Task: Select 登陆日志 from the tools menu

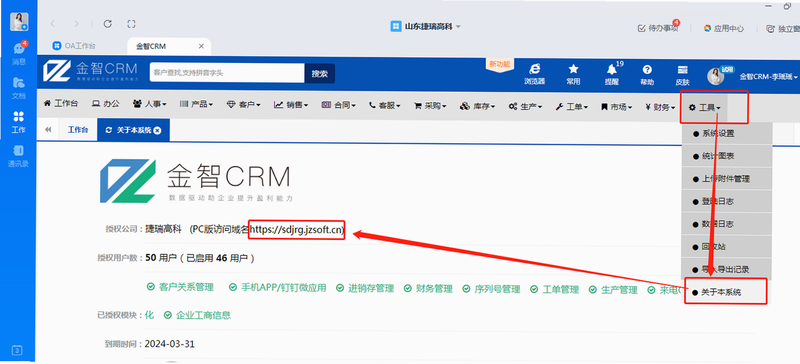Action: (727, 201)
